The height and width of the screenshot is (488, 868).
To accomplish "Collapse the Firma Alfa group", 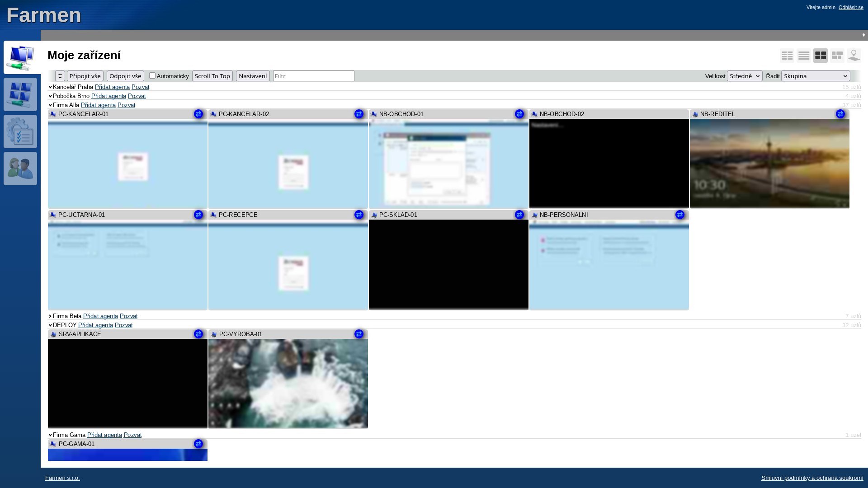I will [x=50, y=105].
